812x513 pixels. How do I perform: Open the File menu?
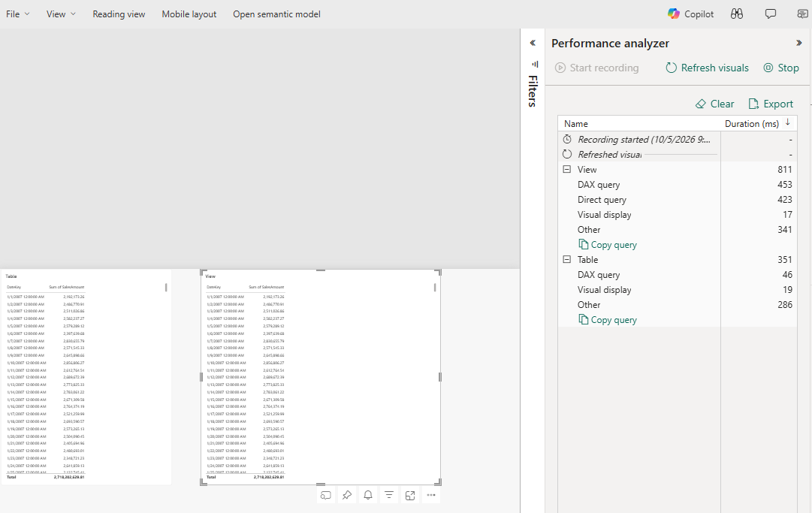point(17,14)
